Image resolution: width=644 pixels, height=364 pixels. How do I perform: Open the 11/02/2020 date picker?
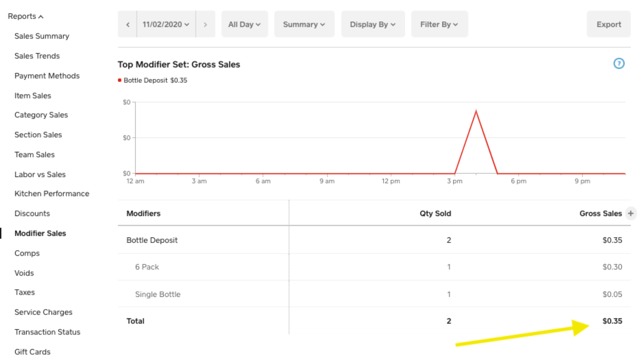pyautogui.click(x=166, y=25)
